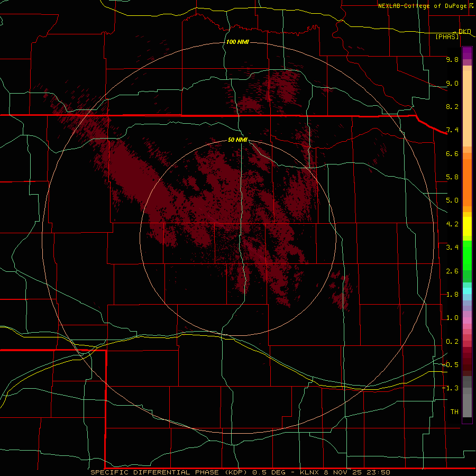Pick the light peach color bar segment

(x=467, y=108)
